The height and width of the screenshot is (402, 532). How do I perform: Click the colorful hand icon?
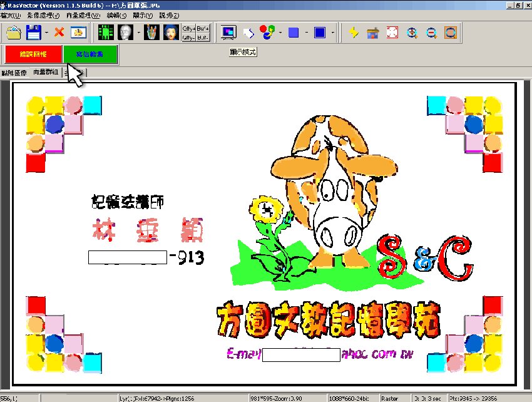tap(151, 33)
